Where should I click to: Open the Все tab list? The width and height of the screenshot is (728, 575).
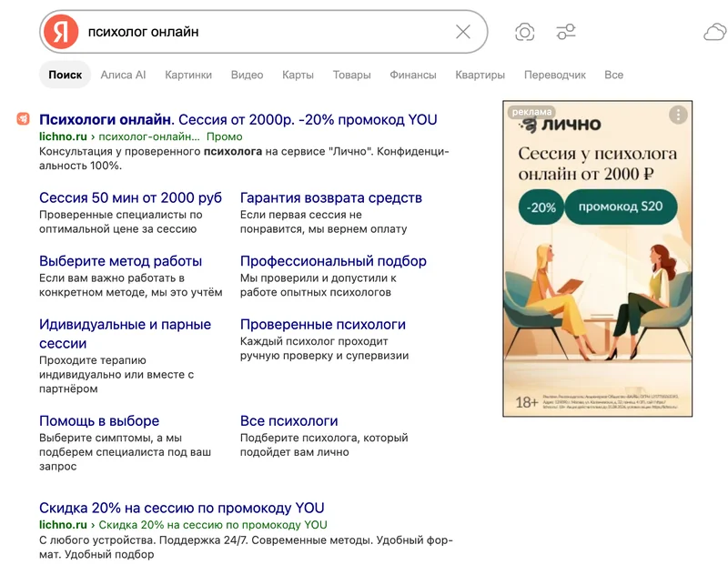pyautogui.click(x=613, y=75)
